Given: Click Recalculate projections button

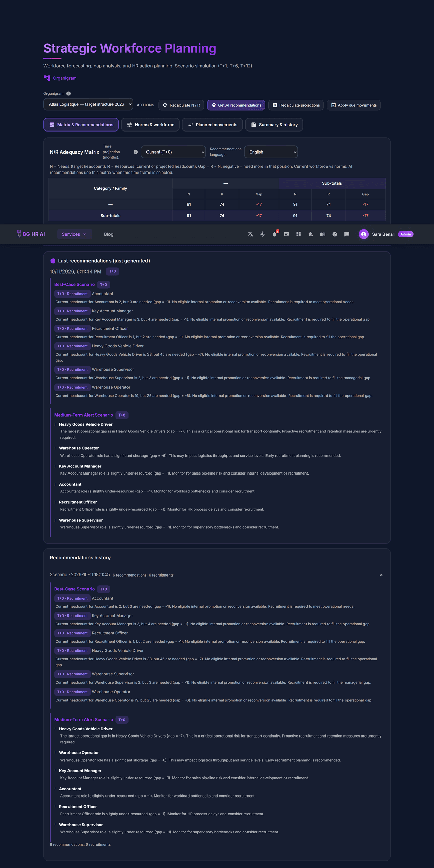Looking at the screenshot, I should [296, 105].
